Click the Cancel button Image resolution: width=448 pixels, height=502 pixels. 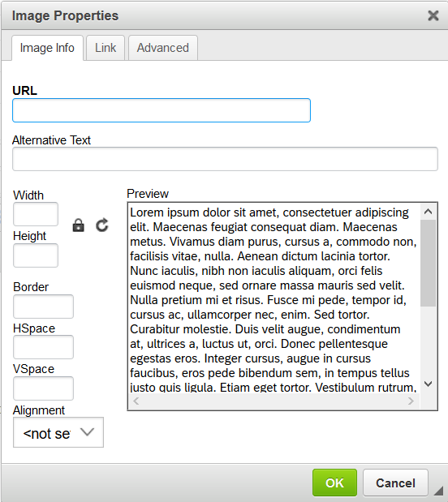coord(395,483)
